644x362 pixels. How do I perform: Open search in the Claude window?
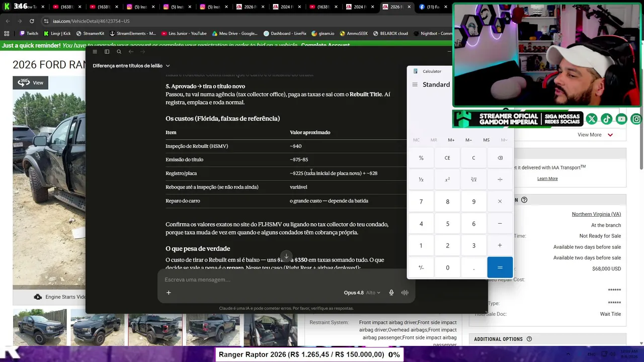point(119,51)
